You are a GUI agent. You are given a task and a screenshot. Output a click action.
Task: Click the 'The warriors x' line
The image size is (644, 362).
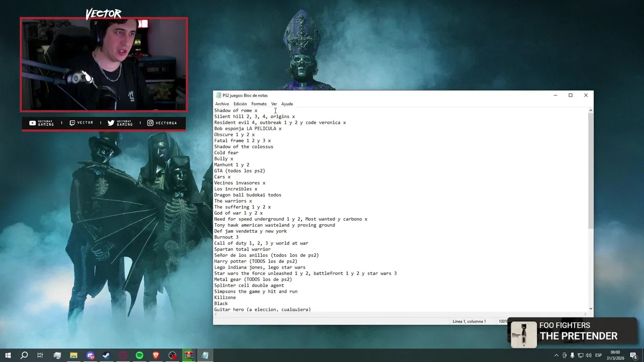[233, 201]
